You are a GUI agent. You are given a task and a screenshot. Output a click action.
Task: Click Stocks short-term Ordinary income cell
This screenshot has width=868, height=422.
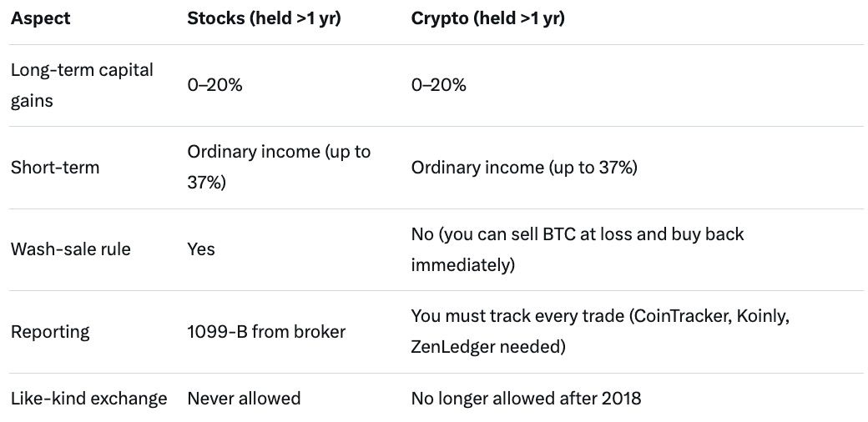279,167
